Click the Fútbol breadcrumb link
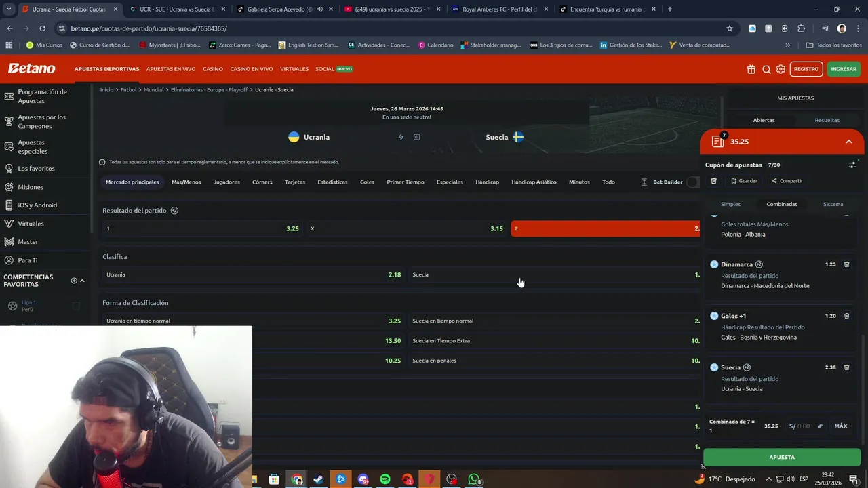Image resolution: width=868 pixels, height=488 pixels. coord(128,90)
